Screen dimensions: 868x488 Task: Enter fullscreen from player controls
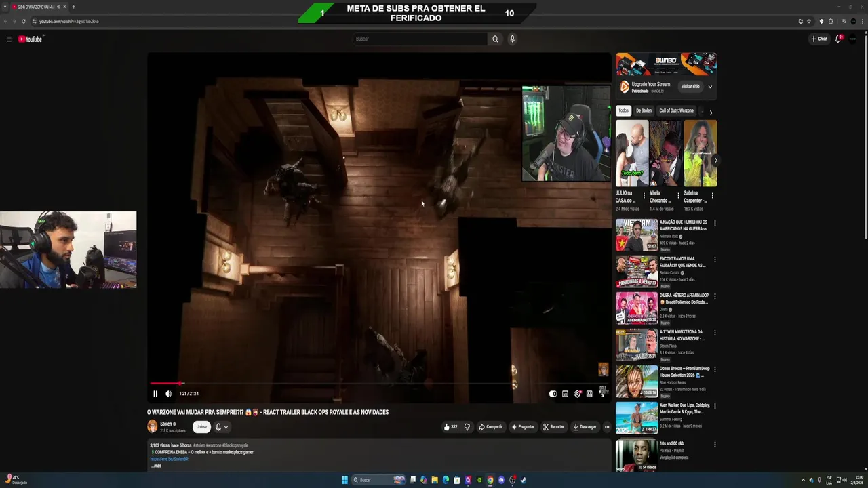click(x=603, y=392)
